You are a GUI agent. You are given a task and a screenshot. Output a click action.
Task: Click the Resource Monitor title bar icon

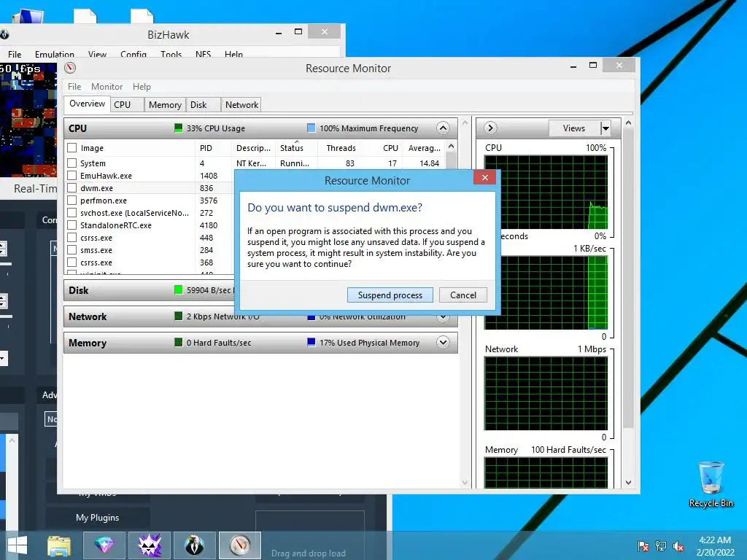70,68
